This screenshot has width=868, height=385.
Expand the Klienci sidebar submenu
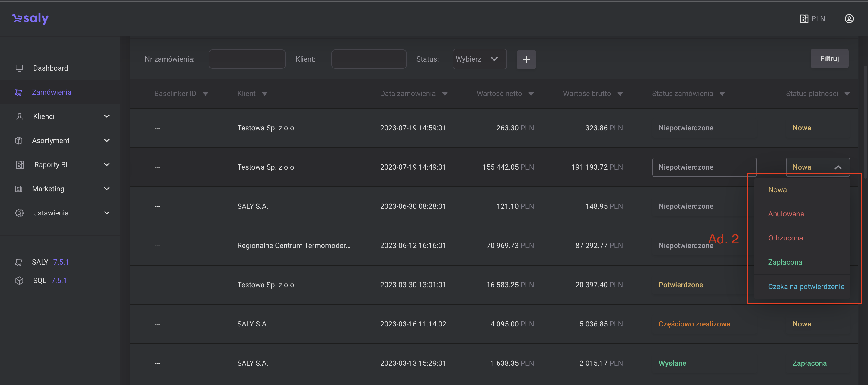point(107,116)
